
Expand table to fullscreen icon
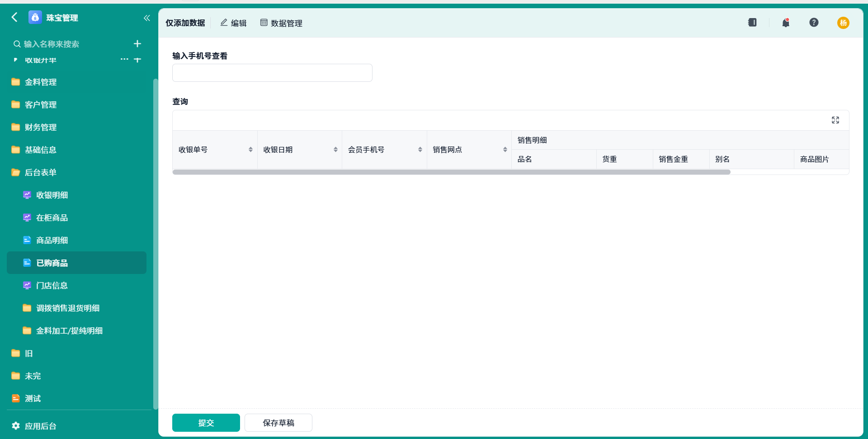(835, 120)
